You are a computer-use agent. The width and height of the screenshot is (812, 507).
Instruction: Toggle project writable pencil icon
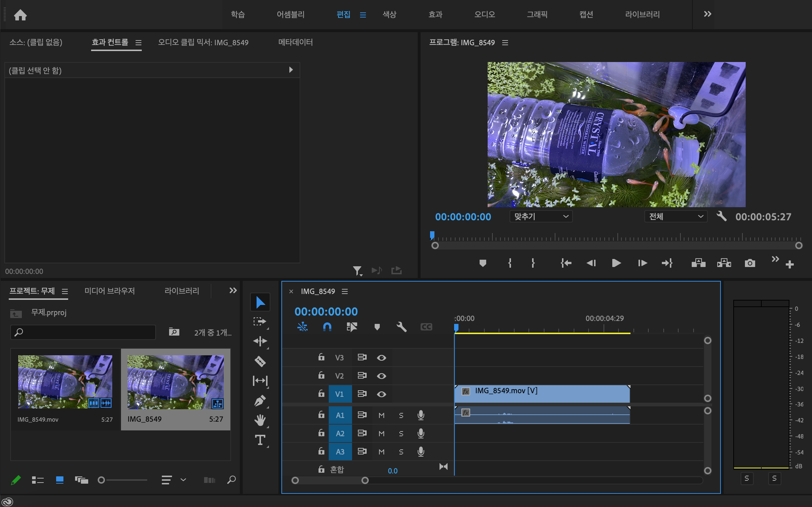(x=16, y=480)
